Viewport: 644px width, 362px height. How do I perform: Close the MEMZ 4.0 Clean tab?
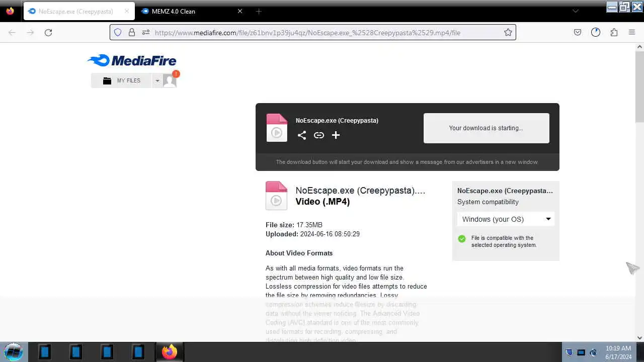tap(240, 11)
